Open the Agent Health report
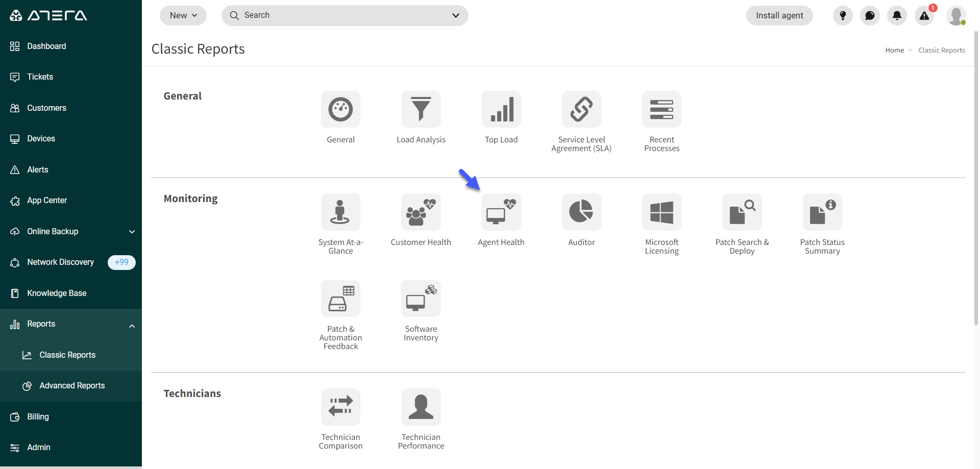The image size is (980, 469). point(501,212)
